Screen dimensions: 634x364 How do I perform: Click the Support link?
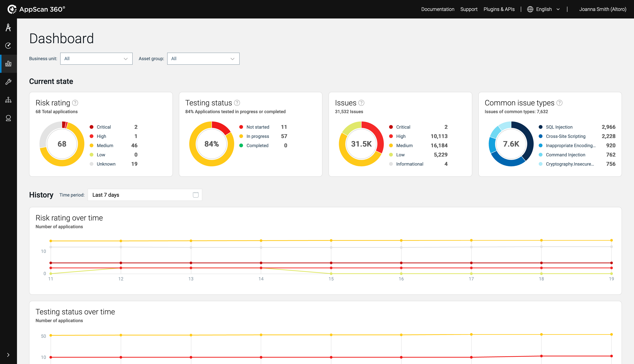pyautogui.click(x=469, y=9)
